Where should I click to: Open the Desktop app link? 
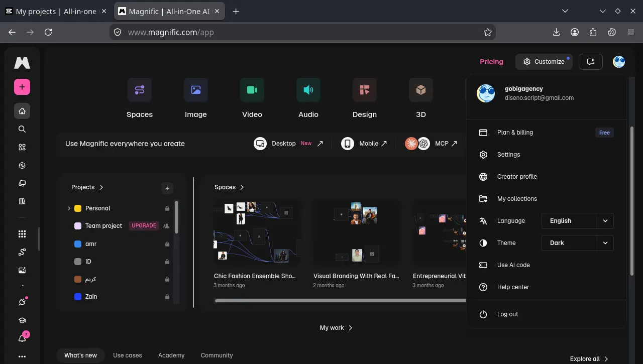click(x=288, y=144)
